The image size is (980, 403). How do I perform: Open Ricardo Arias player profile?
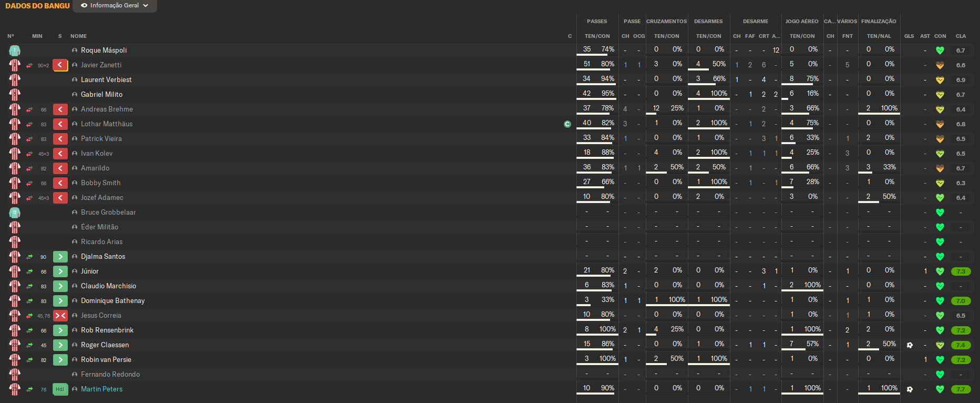[x=101, y=242]
